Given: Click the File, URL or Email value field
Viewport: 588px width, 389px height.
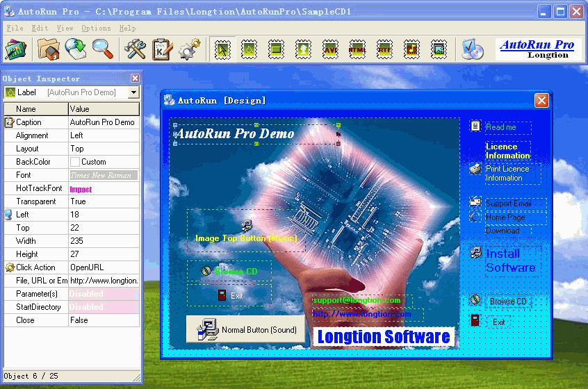Looking at the screenshot, I should 104,281.
